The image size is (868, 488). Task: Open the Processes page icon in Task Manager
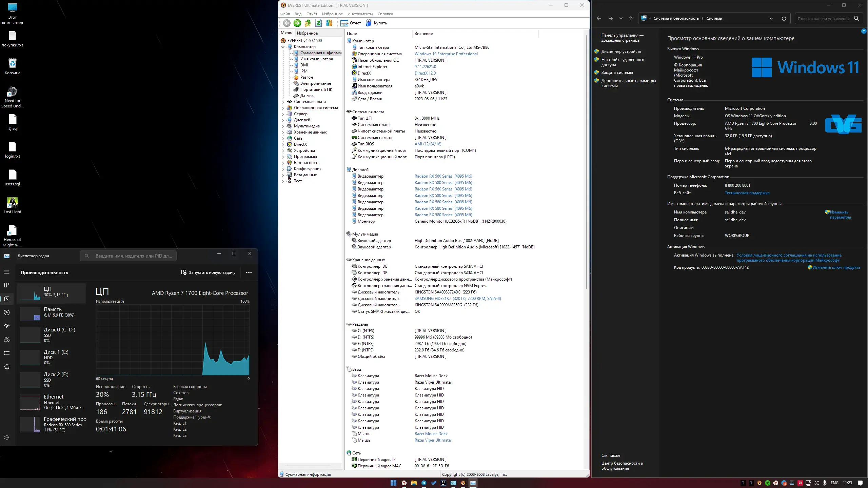point(7,285)
